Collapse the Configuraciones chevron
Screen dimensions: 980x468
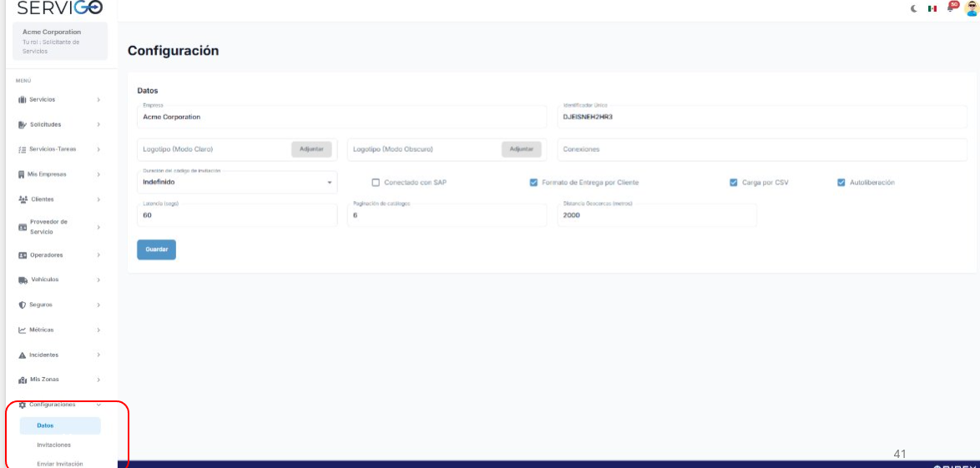pyautogui.click(x=99, y=405)
